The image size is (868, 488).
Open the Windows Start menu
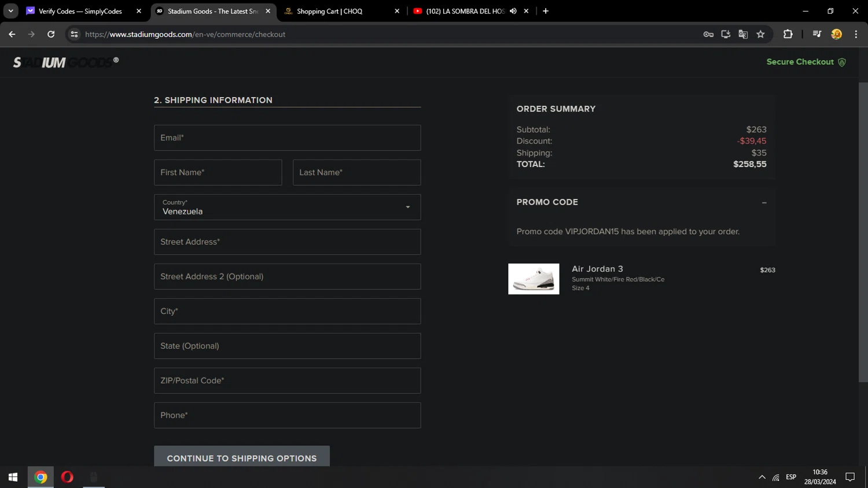coord(13,477)
